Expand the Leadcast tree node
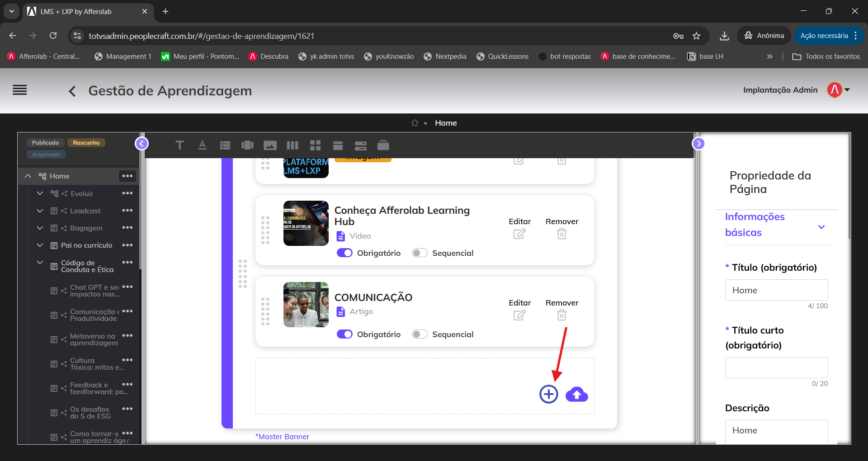 click(40, 211)
